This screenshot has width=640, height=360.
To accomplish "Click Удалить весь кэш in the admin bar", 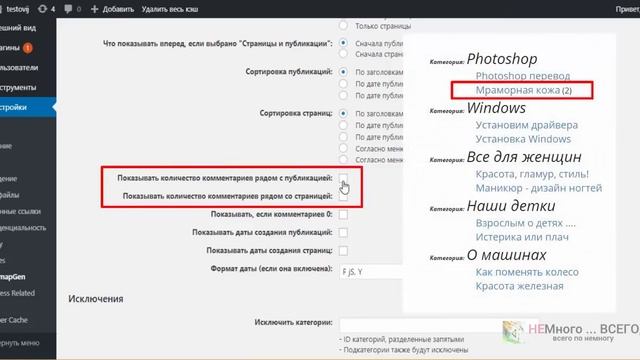I will [x=170, y=9].
